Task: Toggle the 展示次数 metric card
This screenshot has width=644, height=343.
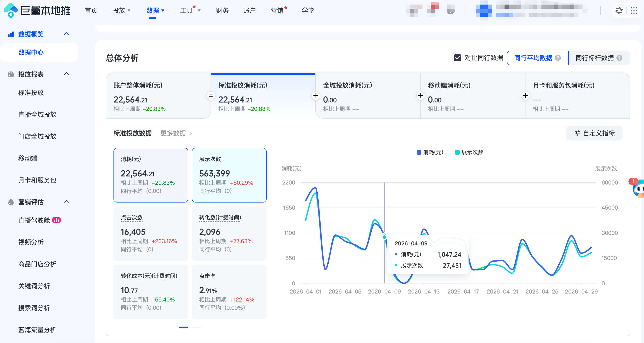Action: click(x=229, y=175)
